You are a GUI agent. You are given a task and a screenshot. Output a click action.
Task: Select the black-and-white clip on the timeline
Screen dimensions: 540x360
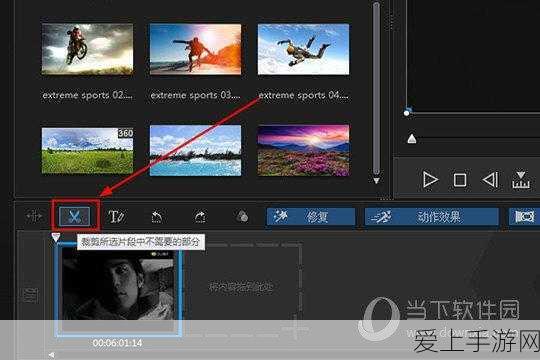tap(118, 289)
